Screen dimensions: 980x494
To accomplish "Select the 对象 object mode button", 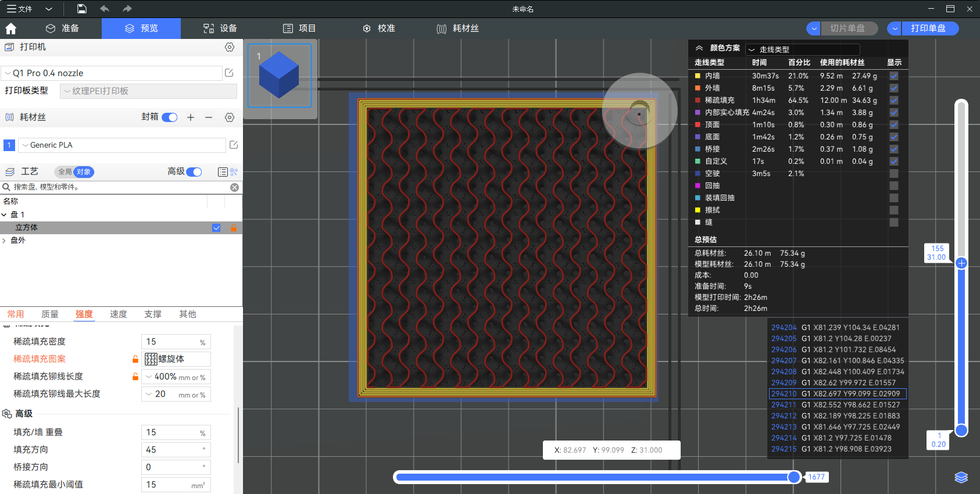I will 84,171.
